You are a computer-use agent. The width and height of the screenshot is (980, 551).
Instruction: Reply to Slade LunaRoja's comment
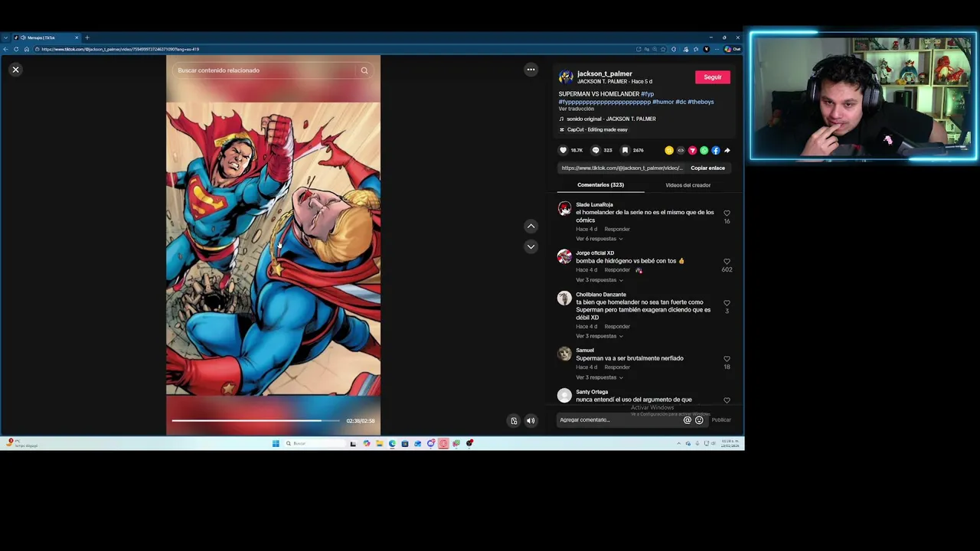pos(617,229)
